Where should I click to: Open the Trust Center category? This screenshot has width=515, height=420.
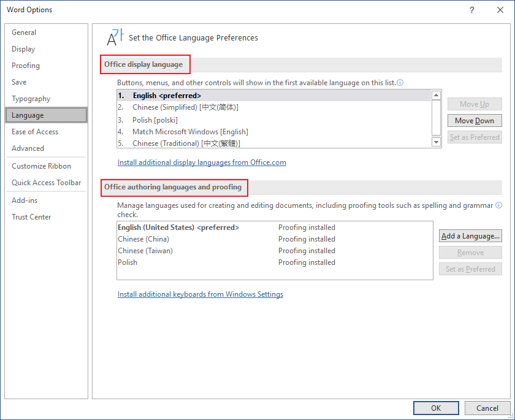tap(47, 216)
